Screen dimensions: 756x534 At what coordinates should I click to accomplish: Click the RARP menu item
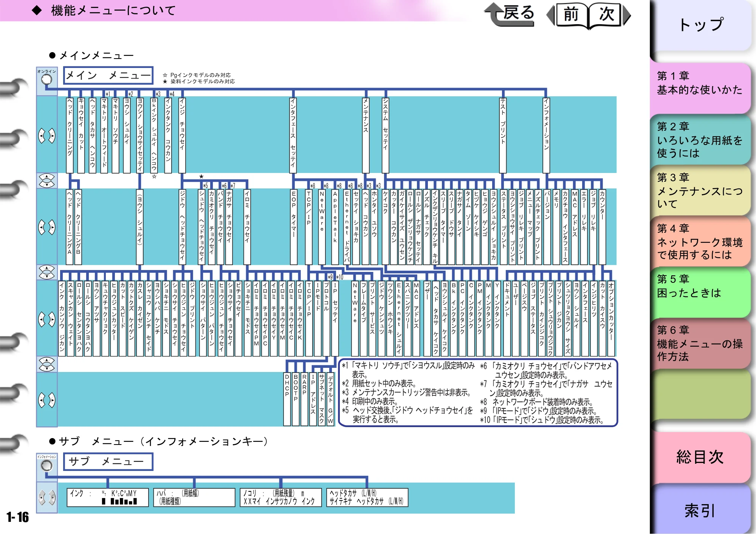coord(304,399)
